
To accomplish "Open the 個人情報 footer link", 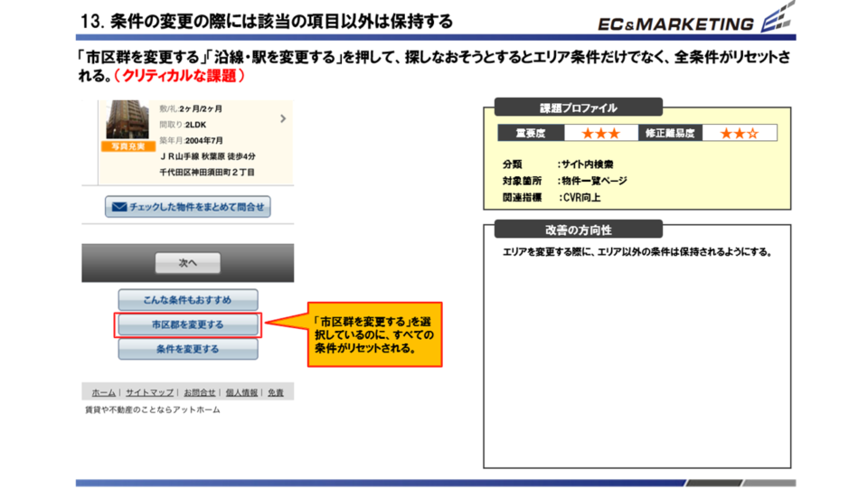I will (x=241, y=392).
